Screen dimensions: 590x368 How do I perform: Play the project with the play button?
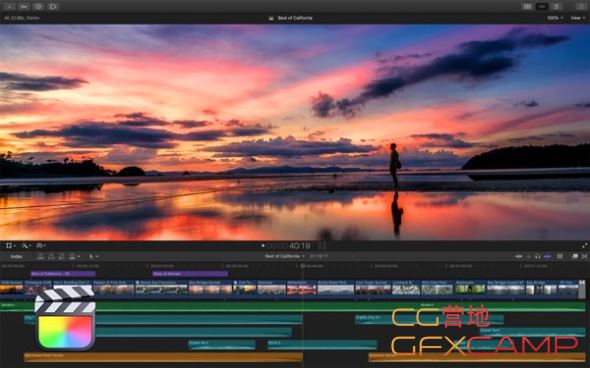(263, 246)
